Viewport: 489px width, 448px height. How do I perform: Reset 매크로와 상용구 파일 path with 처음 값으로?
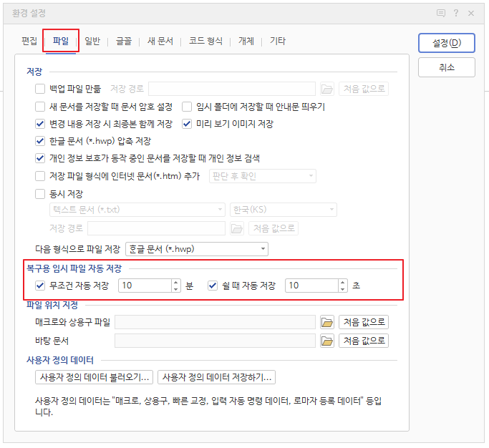(364, 322)
